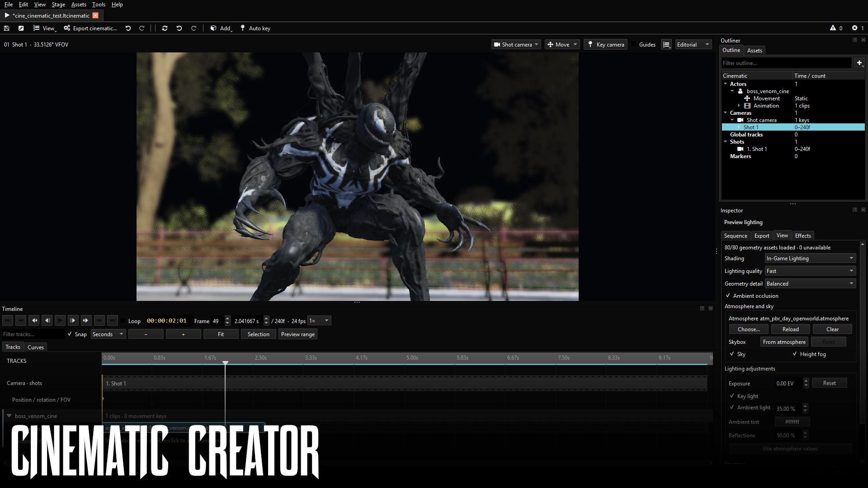Open the Editorial layout dropdown

coord(693,44)
